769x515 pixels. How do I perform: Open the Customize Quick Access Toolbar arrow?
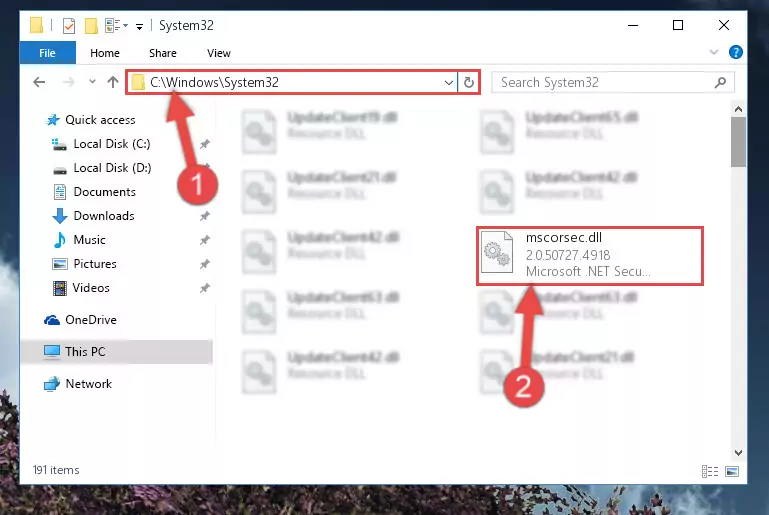pos(139,26)
